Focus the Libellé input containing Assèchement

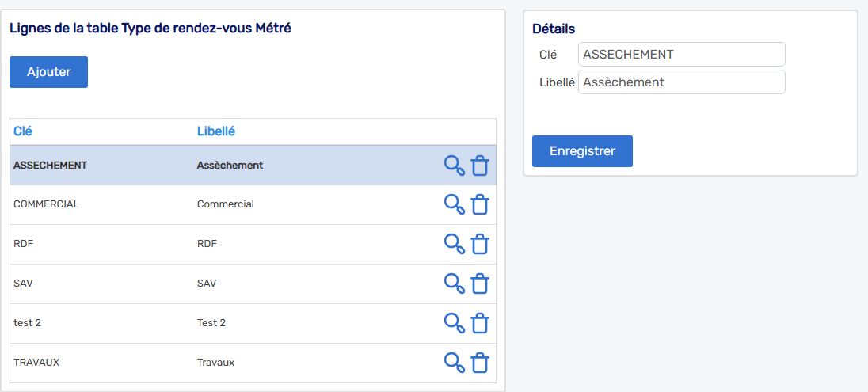coord(681,82)
